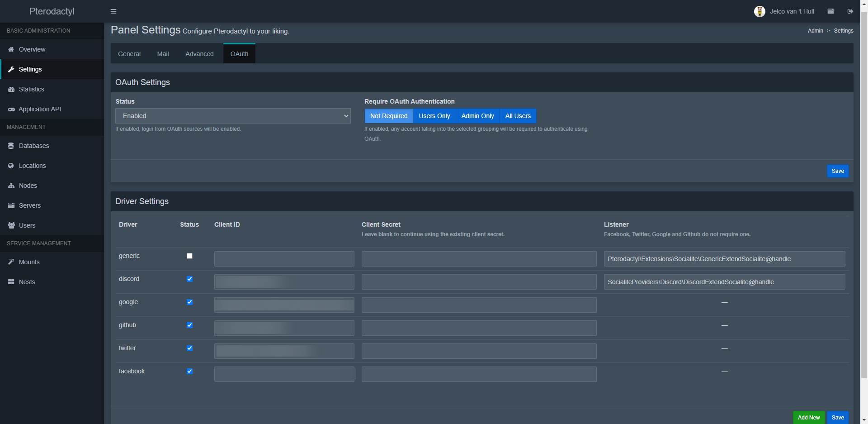Click the green Add New button

808,417
